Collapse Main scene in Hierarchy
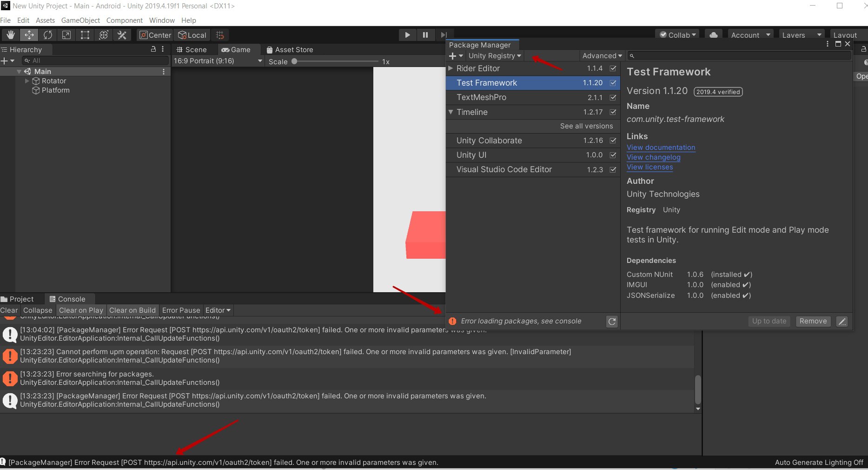 (x=19, y=72)
